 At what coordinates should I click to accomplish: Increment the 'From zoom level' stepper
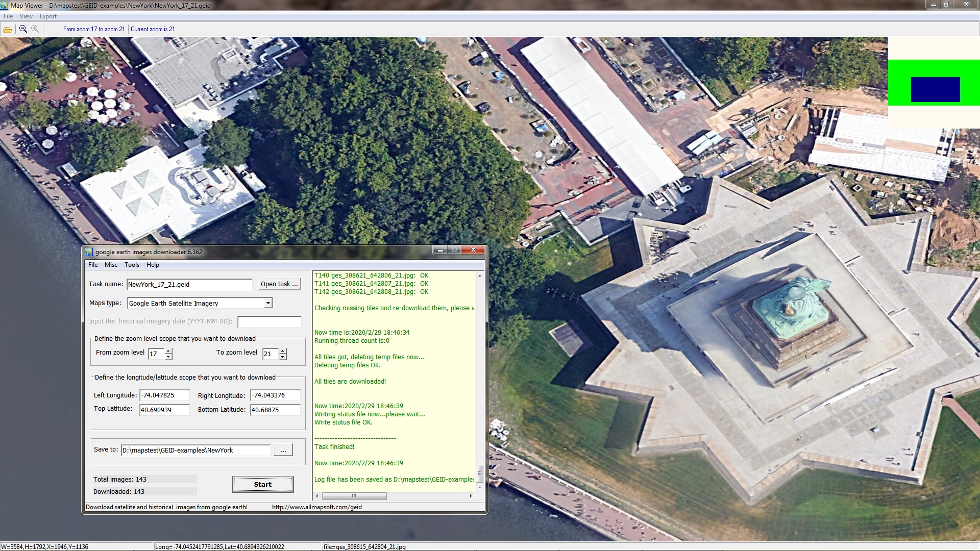pyautogui.click(x=169, y=350)
